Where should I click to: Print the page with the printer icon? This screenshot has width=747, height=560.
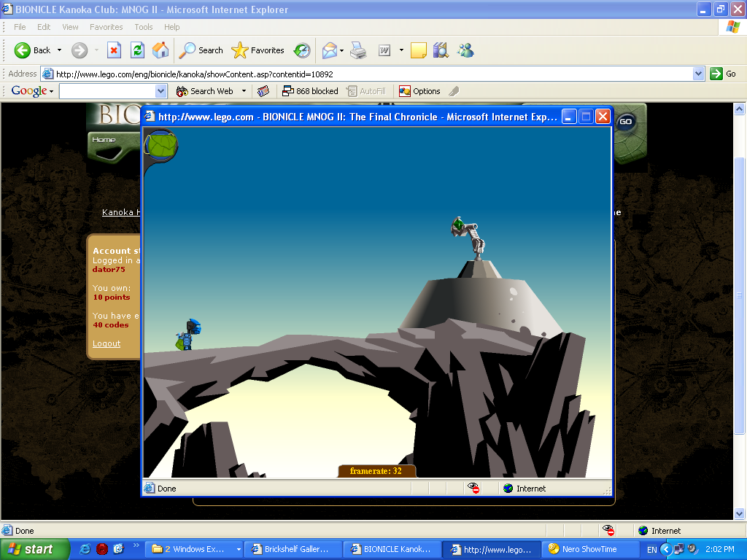click(358, 50)
